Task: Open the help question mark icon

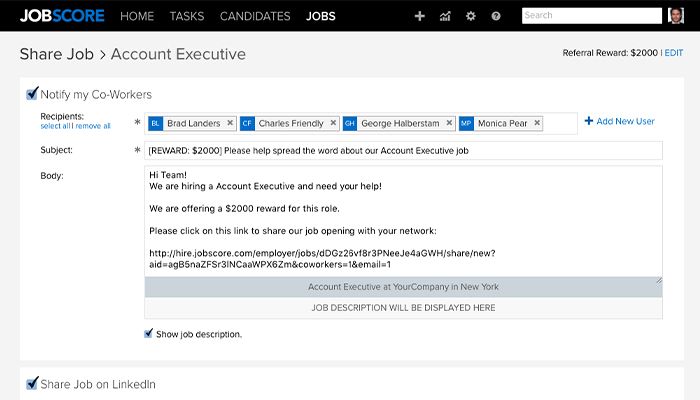Action: (496, 16)
